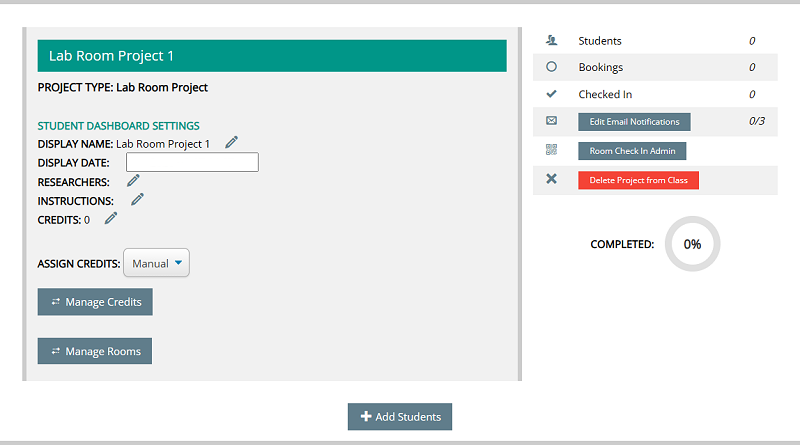
Task: Open the Assign Credits Manual dropdown
Action: click(x=156, y=263)
